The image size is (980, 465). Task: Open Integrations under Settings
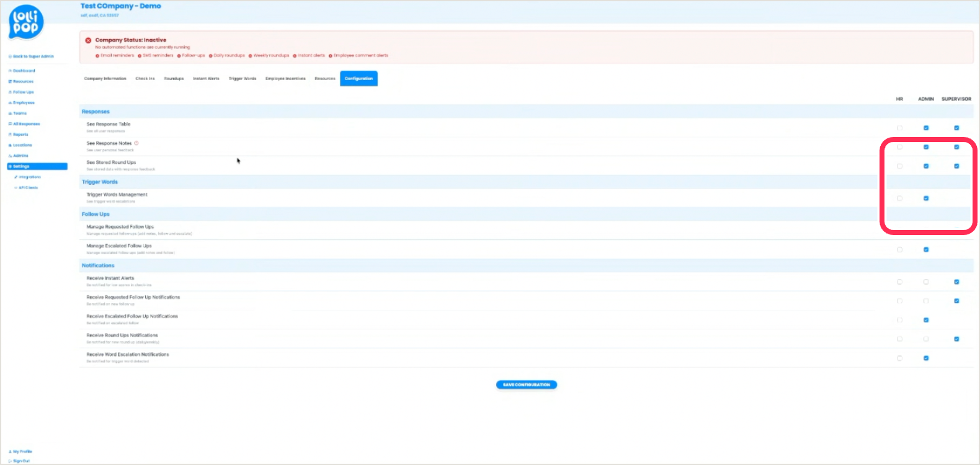(x=27, y=177)
